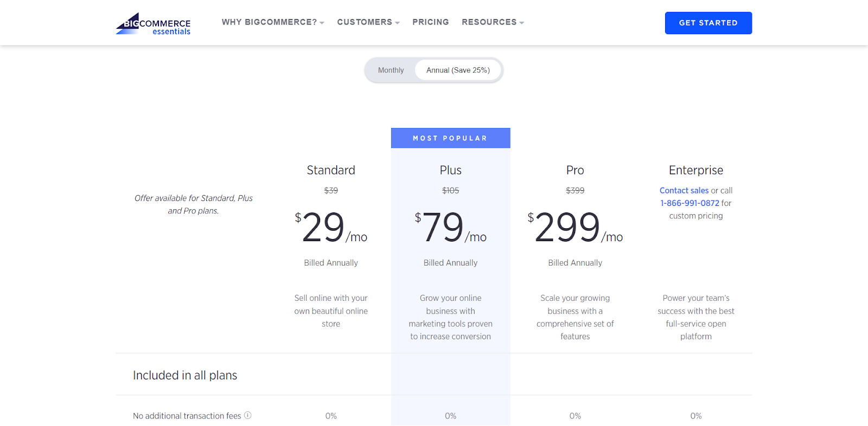
Task: Expand the Customers menu
Action: pyautogui.click(x=368, y=22)
